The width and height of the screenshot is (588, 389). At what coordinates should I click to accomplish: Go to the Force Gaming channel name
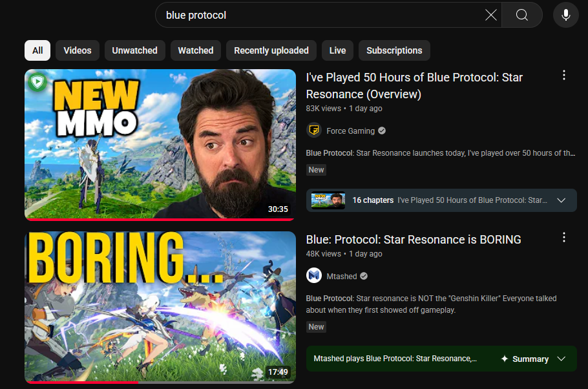350,131
